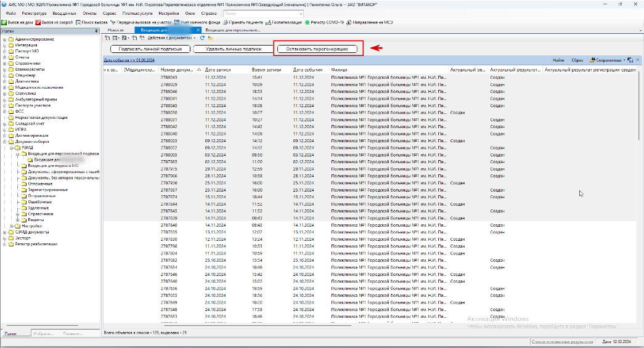Sort by Номер документа column header
The height and width of the screenshot is (348, 644).
pyautogui.click(x=181, y=70)
